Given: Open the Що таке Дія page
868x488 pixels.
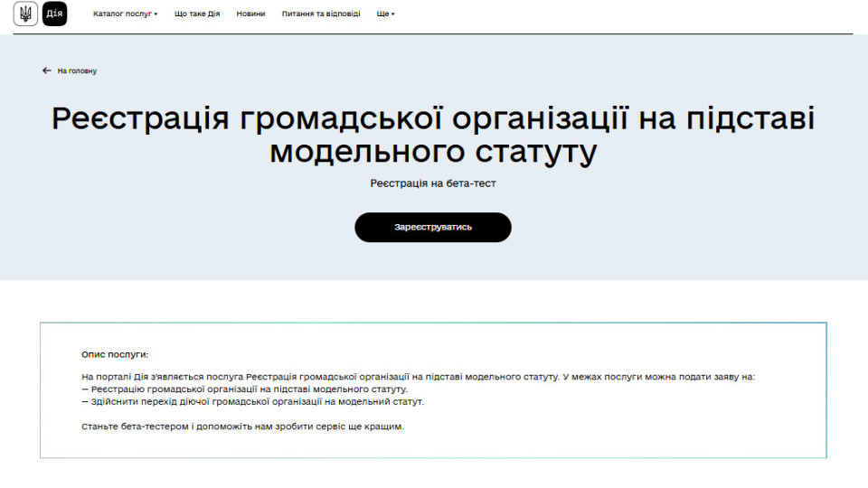Looking at the screenshot, I should [x=197, y=14].
